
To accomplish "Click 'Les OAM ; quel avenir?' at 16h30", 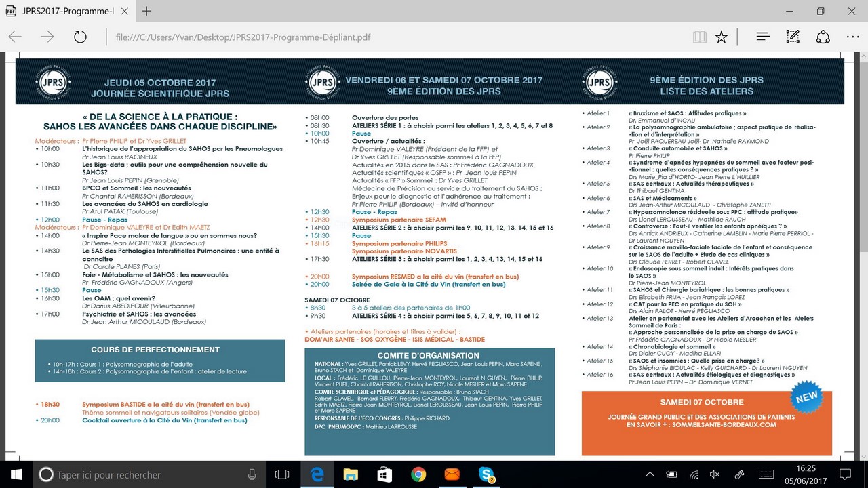I will (119, 298).
